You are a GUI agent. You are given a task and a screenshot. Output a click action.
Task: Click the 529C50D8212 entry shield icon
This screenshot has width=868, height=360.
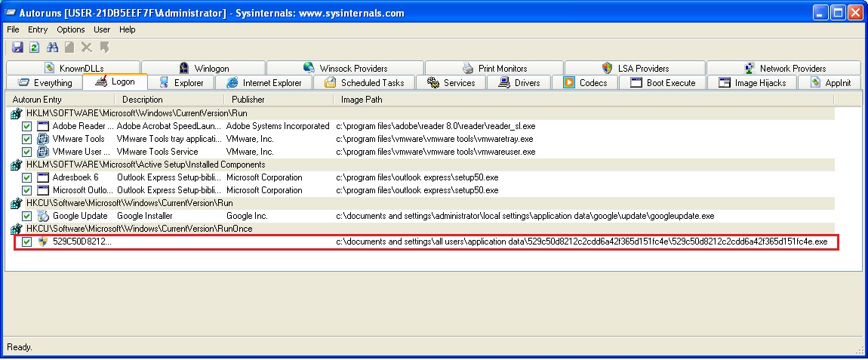click(x=43, y=242)
